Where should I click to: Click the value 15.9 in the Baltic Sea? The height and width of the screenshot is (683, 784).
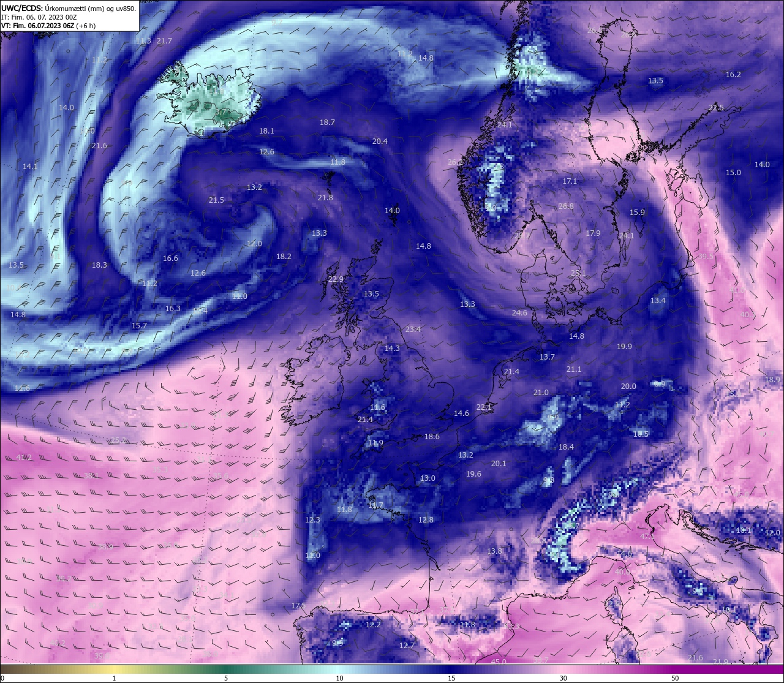coord(637,213)
